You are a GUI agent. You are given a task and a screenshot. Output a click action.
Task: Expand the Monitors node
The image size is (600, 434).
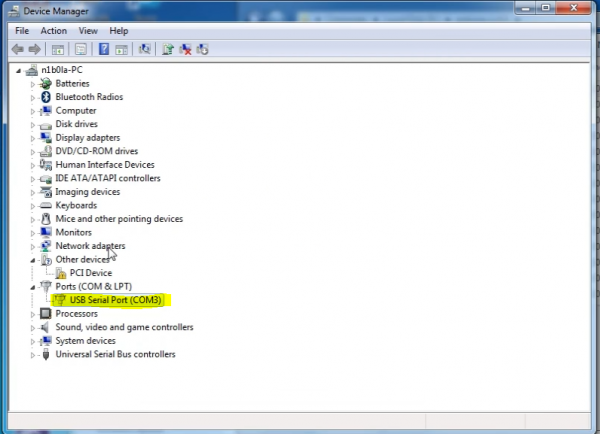33,233
